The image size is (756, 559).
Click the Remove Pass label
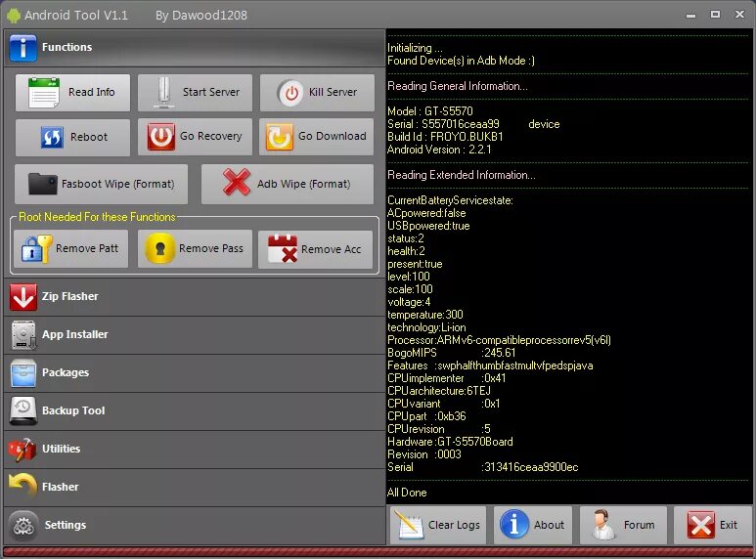[211, 248]
